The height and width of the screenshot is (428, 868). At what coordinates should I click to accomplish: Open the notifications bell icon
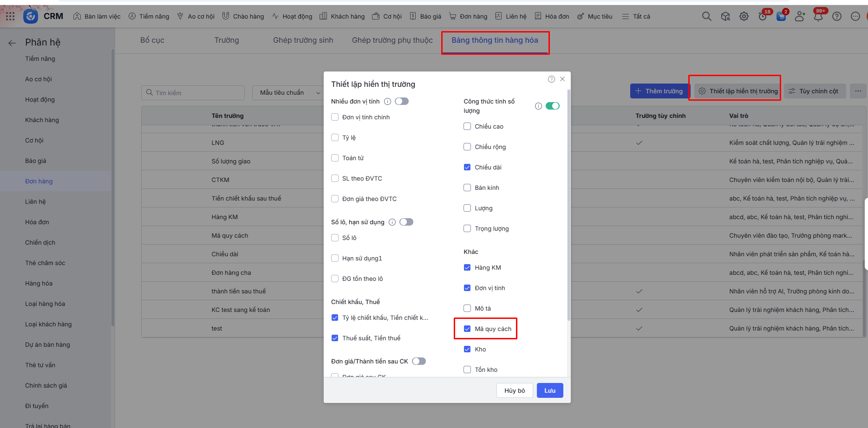(818, 16)
